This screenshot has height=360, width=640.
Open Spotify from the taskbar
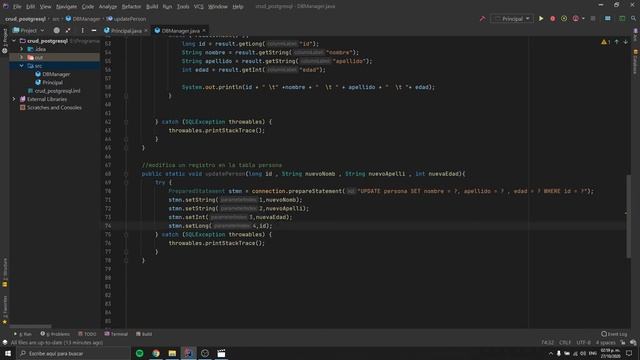pos(140,353)
